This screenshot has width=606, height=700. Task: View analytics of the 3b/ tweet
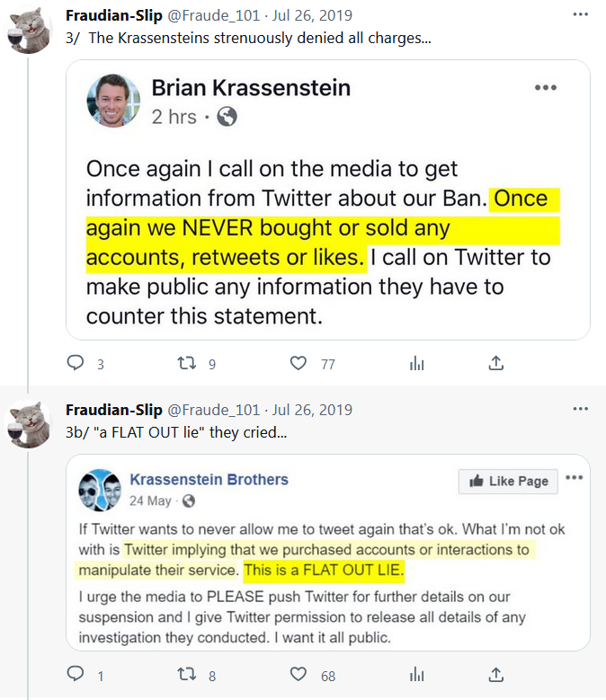(416, 674)
